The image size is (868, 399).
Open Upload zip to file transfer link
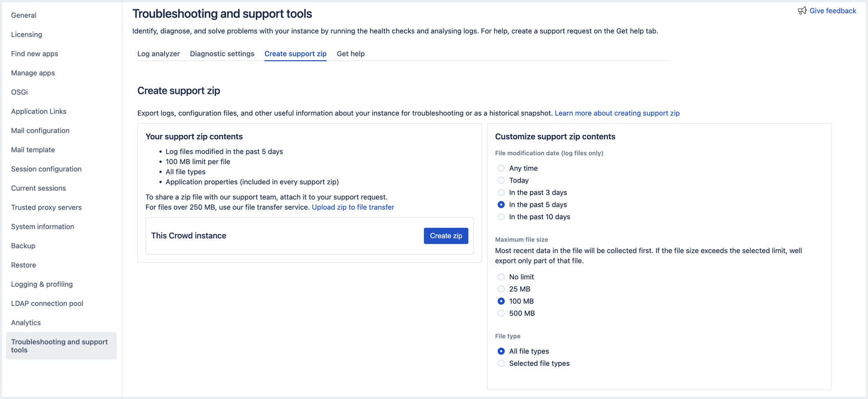(x=353, y=207)
